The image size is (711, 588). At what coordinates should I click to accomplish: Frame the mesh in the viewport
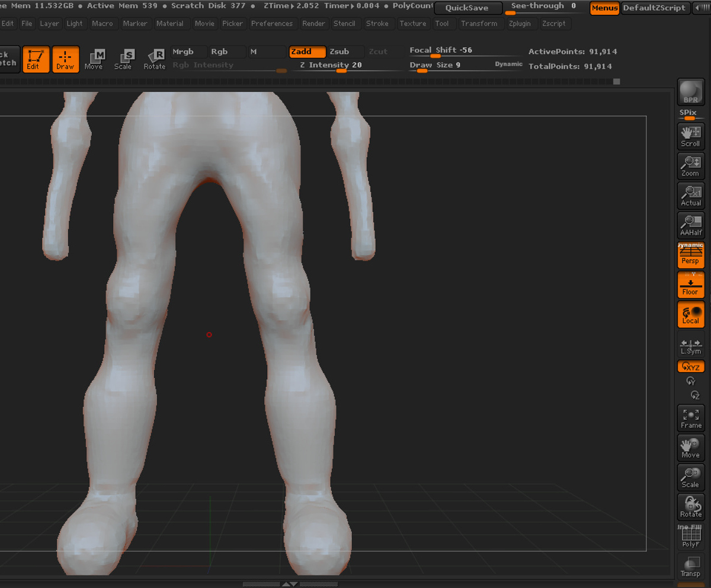tap(690, 418)
